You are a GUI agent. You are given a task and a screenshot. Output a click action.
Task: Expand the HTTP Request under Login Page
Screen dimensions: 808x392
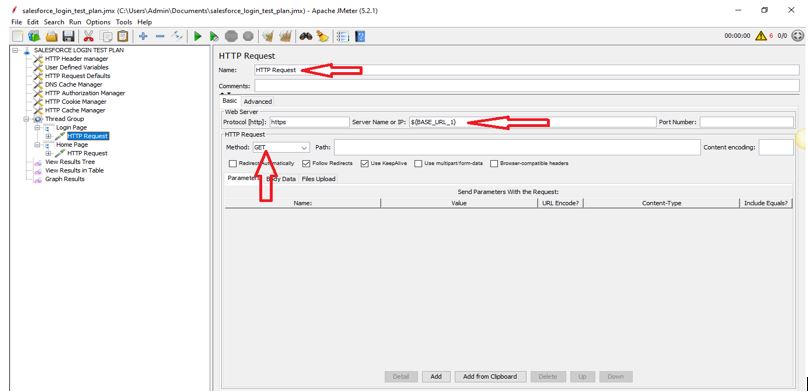48,136
